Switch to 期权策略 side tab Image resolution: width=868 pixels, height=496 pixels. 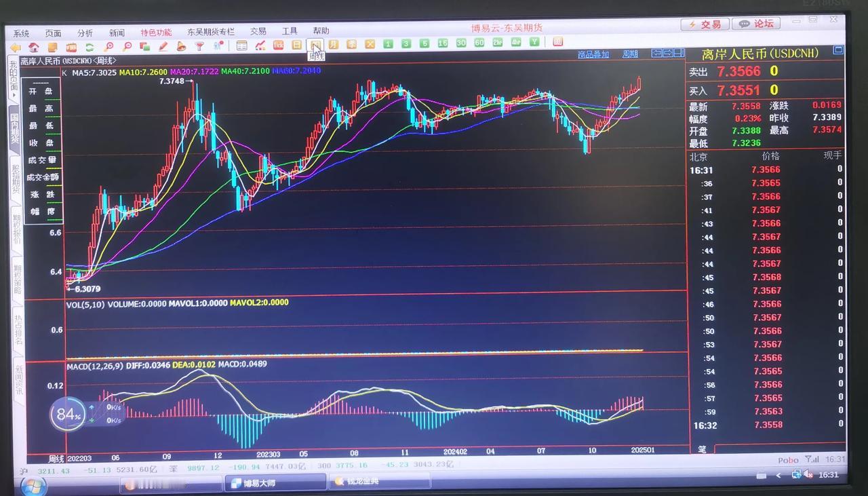[17, 280]
